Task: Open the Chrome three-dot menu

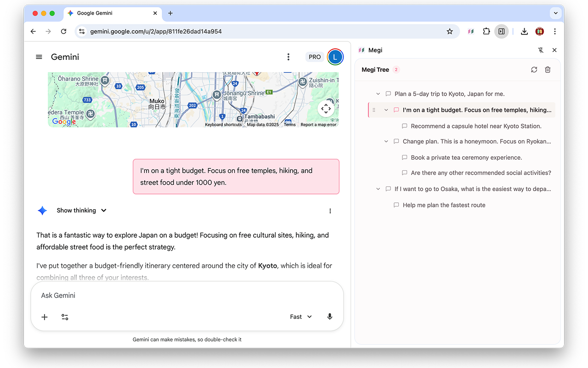Action: 555,31
